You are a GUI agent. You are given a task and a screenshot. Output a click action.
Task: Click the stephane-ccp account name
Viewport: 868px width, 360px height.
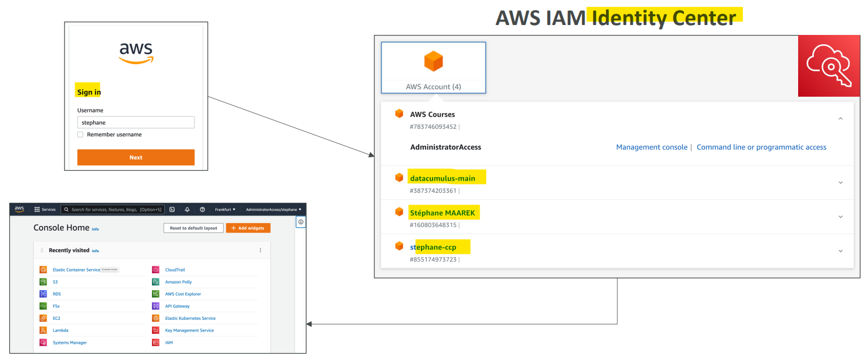pyautogui.click(x=434, y=247)
